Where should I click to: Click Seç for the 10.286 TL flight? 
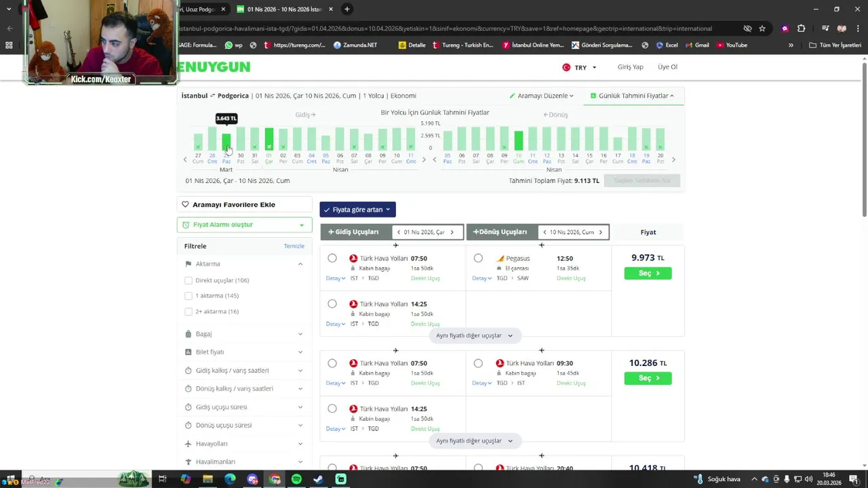pos(648,378)
